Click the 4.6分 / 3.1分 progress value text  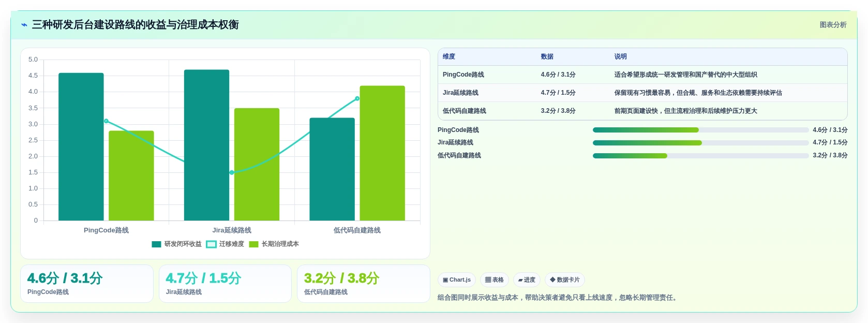click(830, 130)
